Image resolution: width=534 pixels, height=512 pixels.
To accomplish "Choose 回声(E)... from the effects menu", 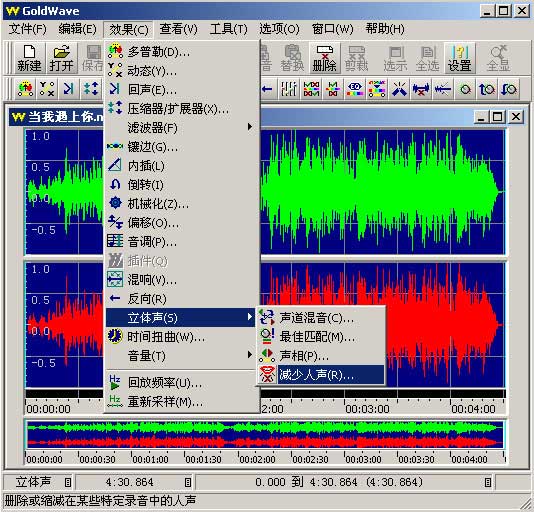I will 180,90.
